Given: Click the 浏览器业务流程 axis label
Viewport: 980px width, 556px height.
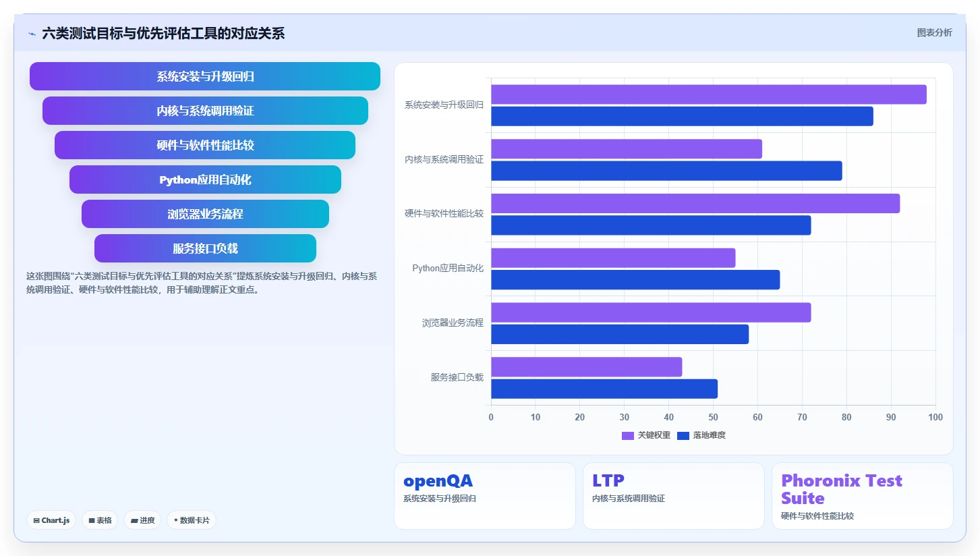Looking at the screenshot, I should tap(453, 323).
